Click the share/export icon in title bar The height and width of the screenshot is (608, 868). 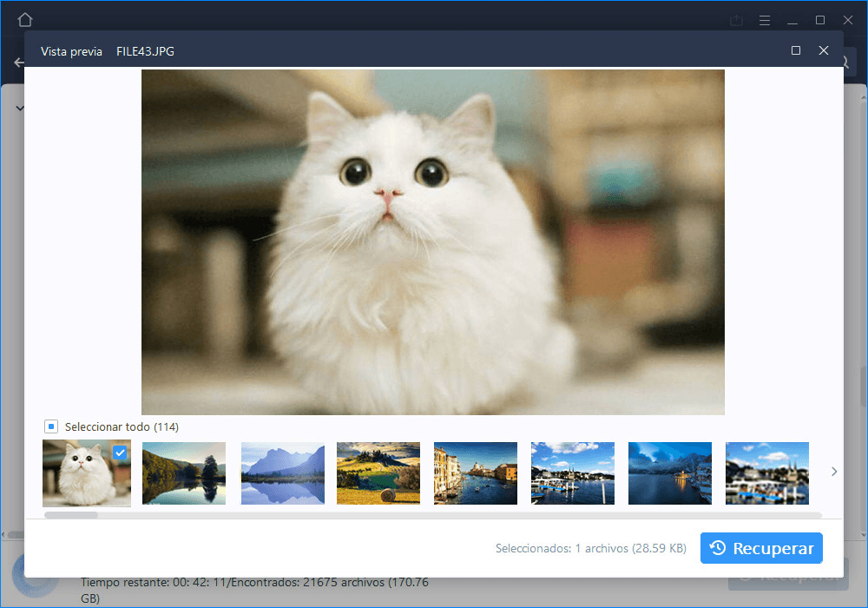(x=737, y=19)
